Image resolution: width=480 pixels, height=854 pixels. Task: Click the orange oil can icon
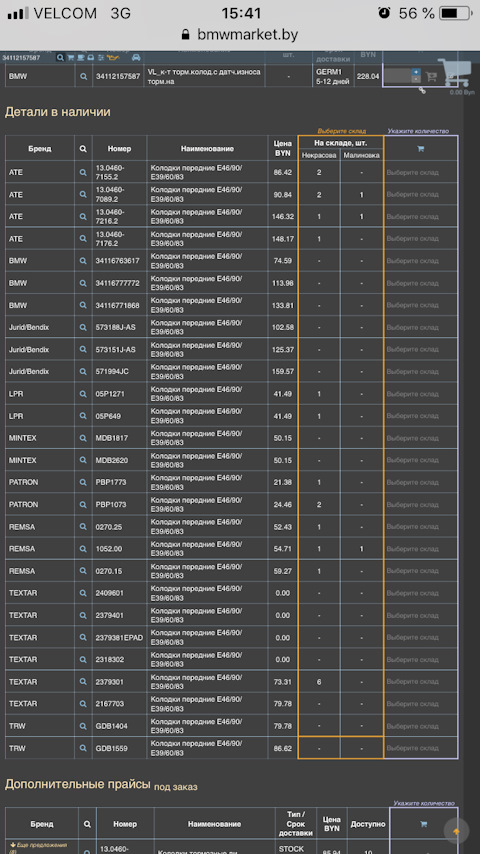coord(114,57)
